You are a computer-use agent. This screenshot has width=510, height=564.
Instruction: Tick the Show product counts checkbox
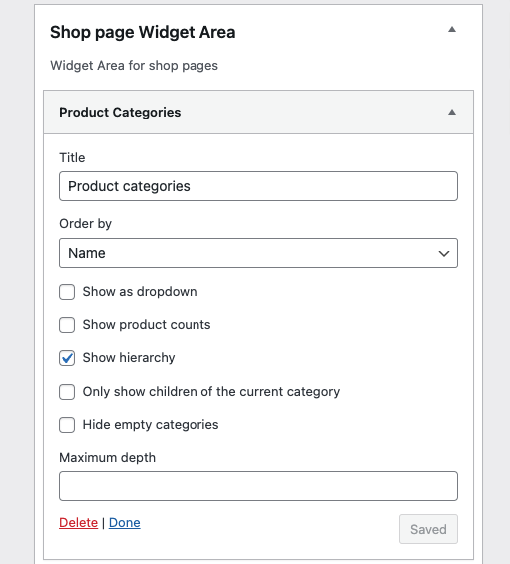coord(67,325)
